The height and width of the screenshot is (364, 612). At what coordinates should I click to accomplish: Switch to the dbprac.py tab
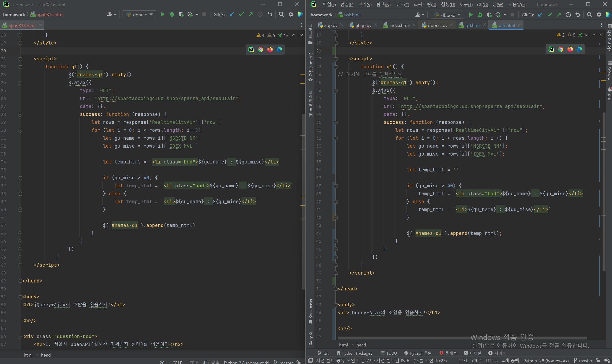437,25
